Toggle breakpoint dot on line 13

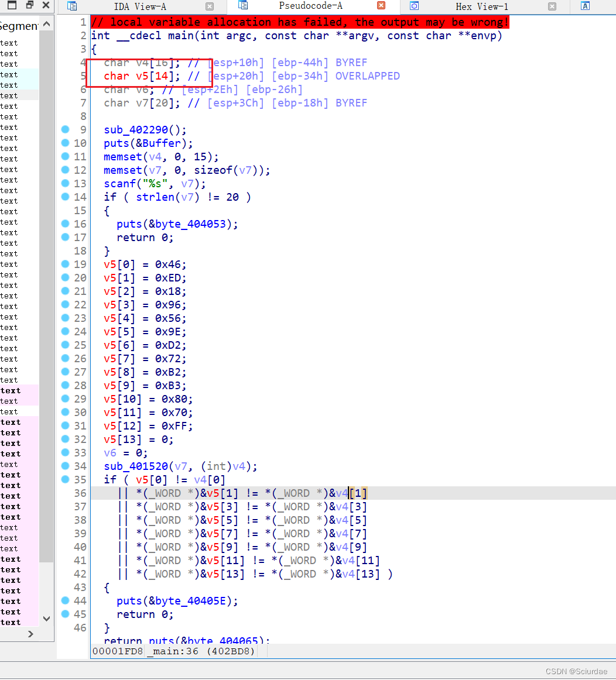[x=66, y=183]
